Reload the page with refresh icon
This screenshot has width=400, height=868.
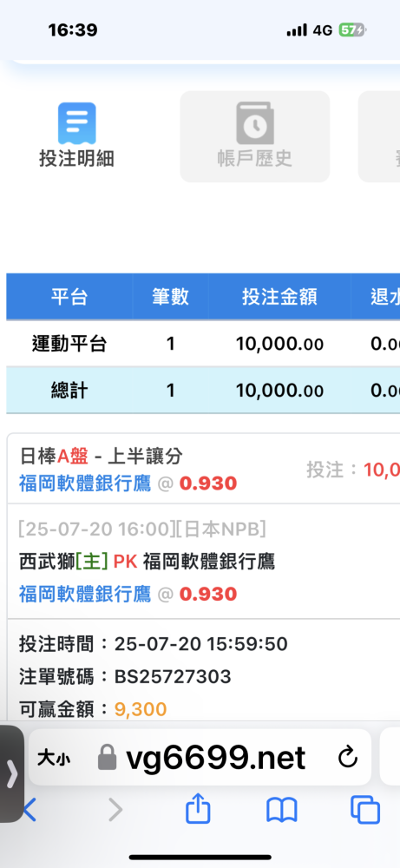tap(347, 758)
